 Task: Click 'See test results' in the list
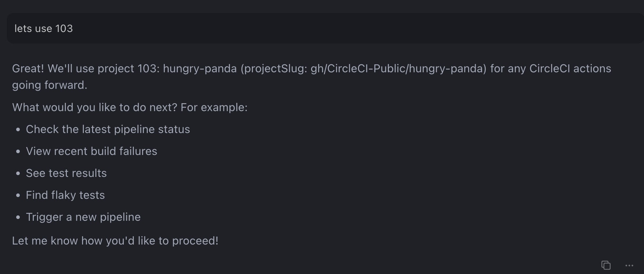pos(66,173)
